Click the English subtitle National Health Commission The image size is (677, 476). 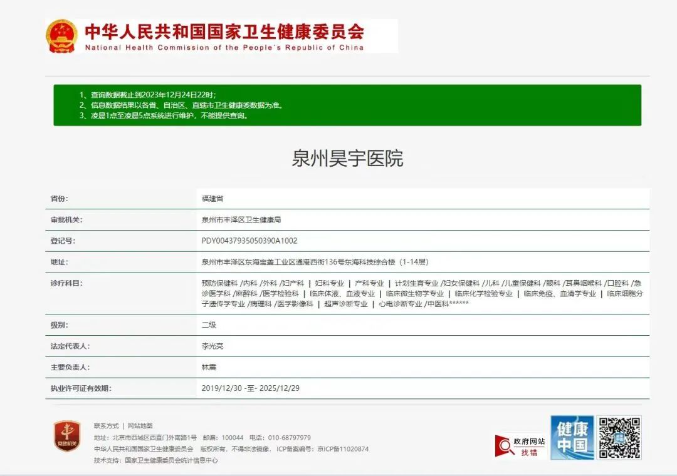[x=223, y=47]
